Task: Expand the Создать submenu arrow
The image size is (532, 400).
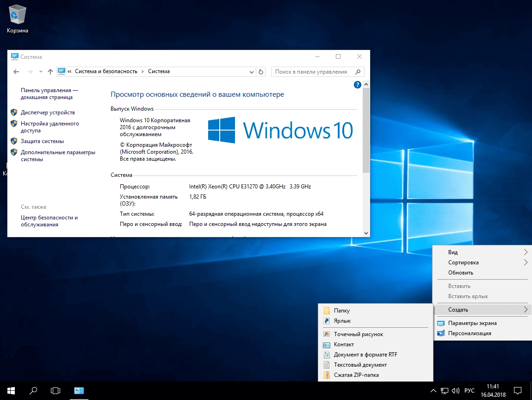Action: 526,309
